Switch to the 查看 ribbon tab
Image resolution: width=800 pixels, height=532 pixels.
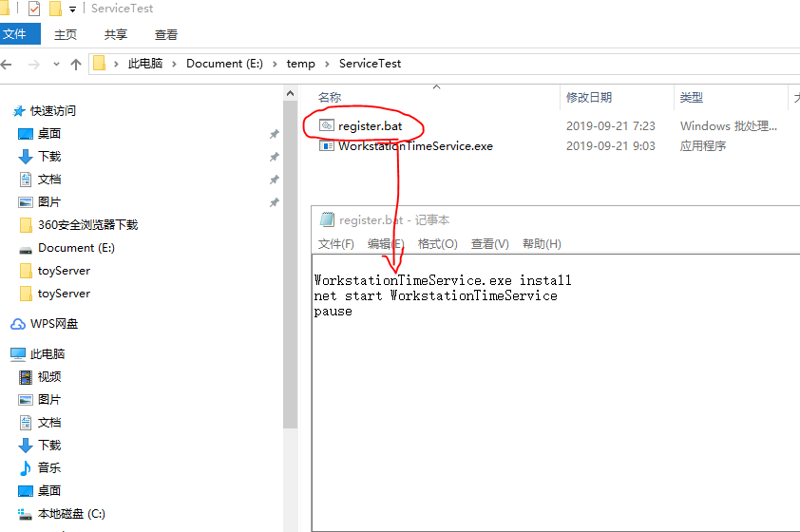point(166,35)
